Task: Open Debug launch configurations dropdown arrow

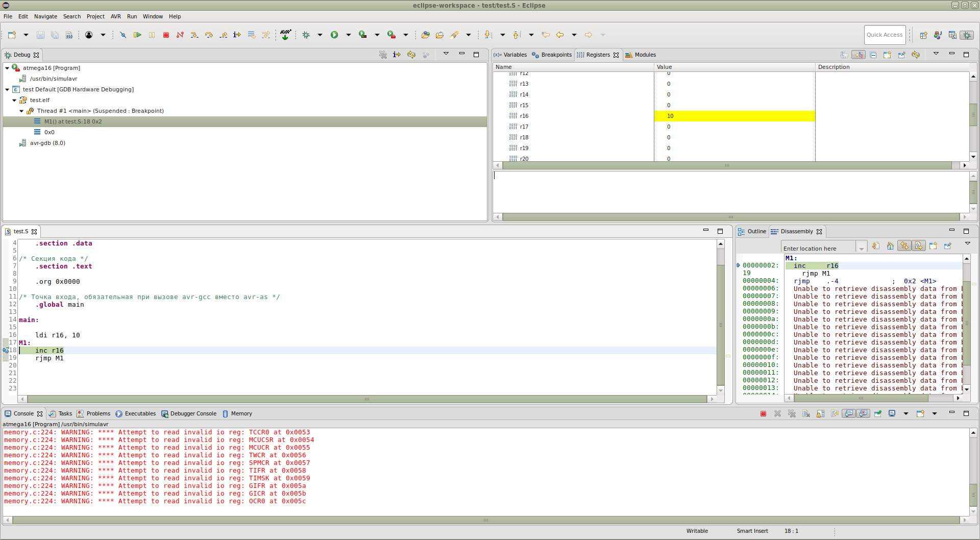Action: point(320,35)
